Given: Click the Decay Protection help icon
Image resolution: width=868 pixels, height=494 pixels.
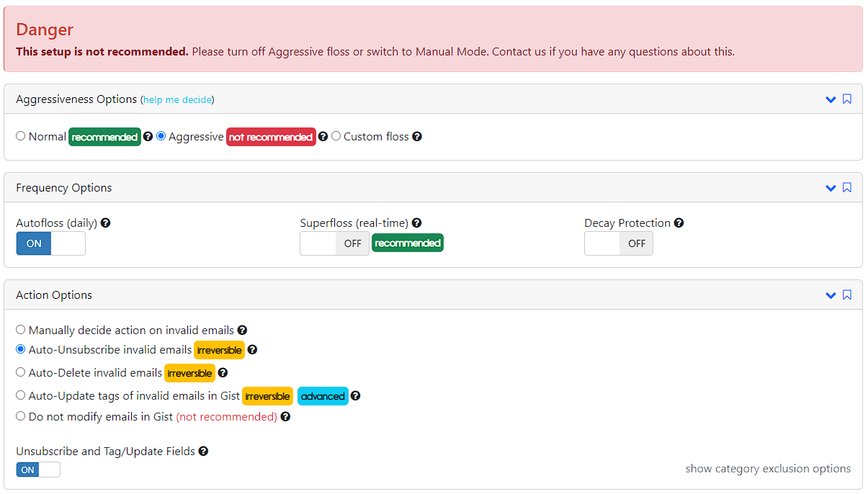Looking at the screenshot, I should [x=679, y=223].
